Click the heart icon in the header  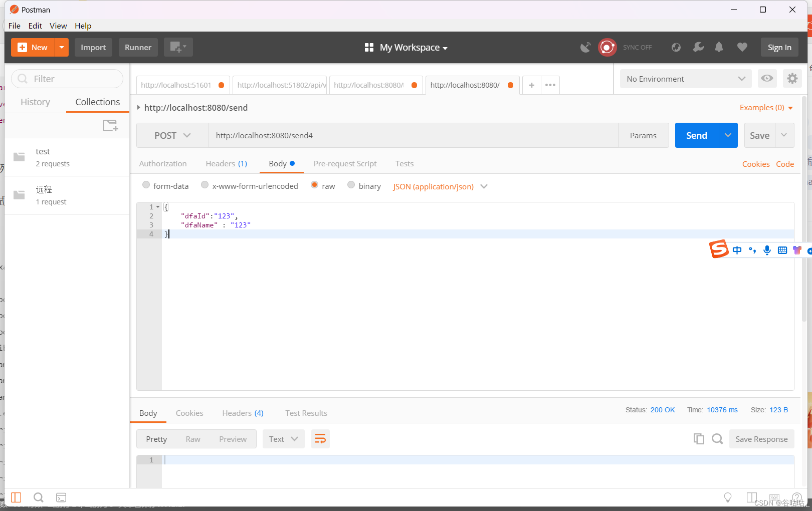[x=742, y=47]
